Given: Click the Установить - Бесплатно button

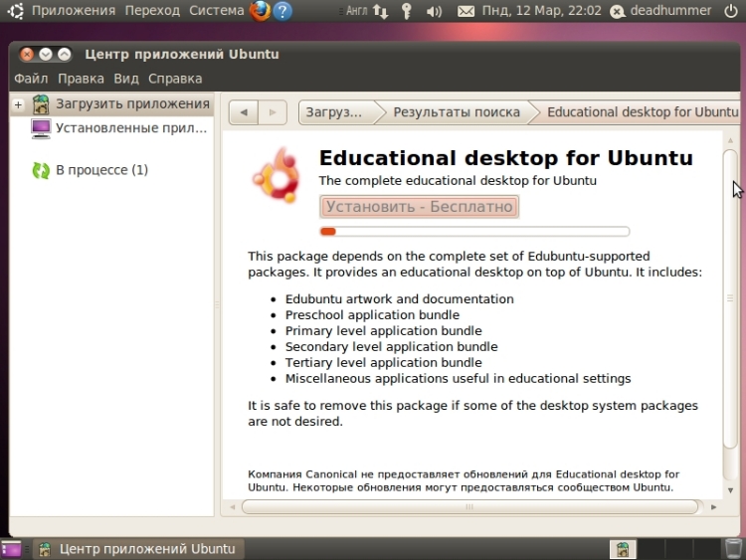Looking at the screenshot, I should point(419,207).
